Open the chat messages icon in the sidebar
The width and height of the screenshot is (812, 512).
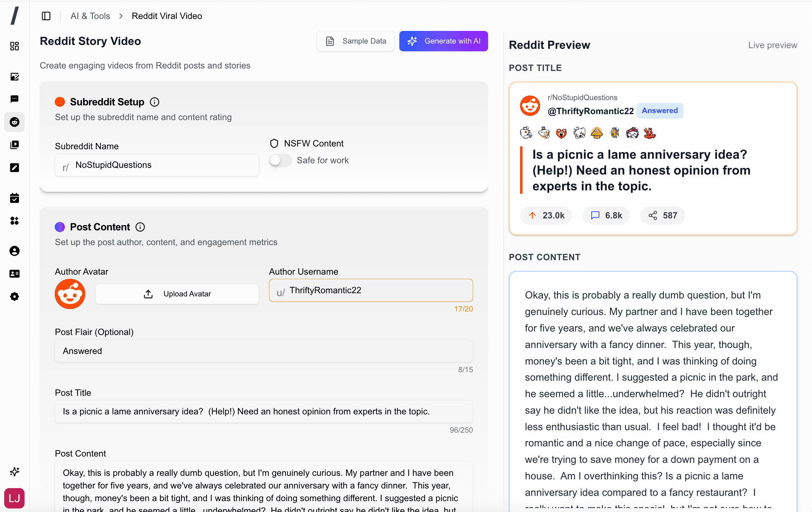point(14,99)
